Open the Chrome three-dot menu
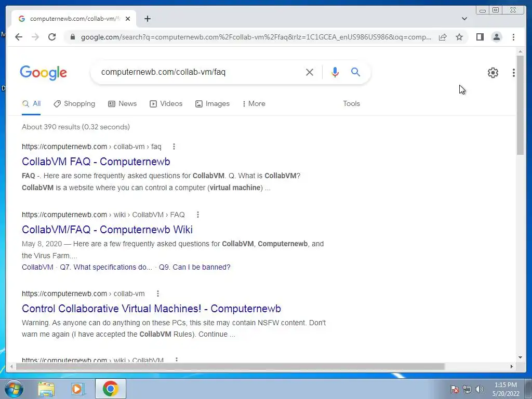Image resolution: width=532 pixels, height=399 pixels. coord(513,37)
